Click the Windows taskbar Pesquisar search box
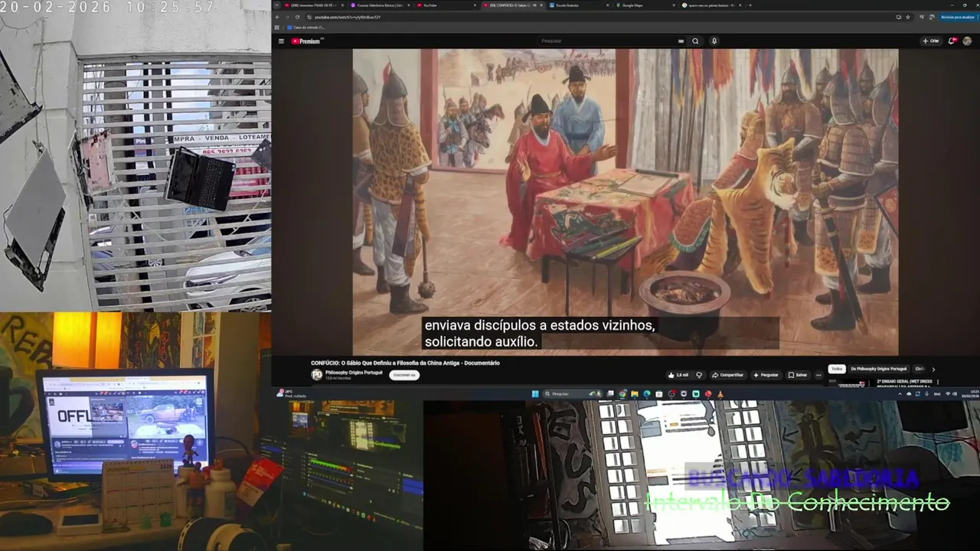Screen dimensions: 980x551 click(x=573, y=394)
